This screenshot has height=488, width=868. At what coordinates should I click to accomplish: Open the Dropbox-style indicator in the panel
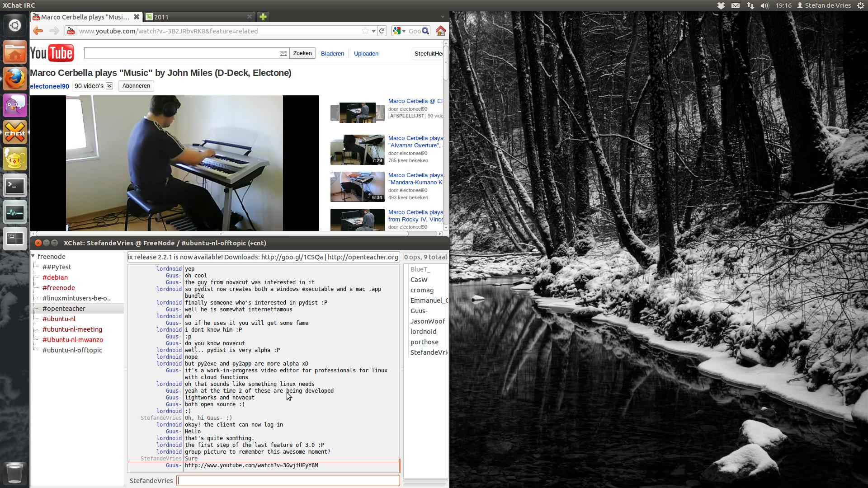[x=721, y=5]
